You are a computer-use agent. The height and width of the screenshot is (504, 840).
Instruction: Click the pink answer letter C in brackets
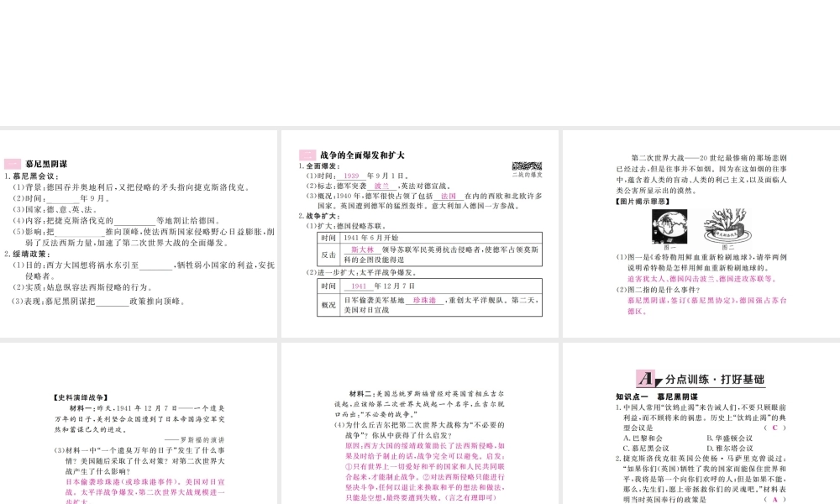click(x=774, y=428)
